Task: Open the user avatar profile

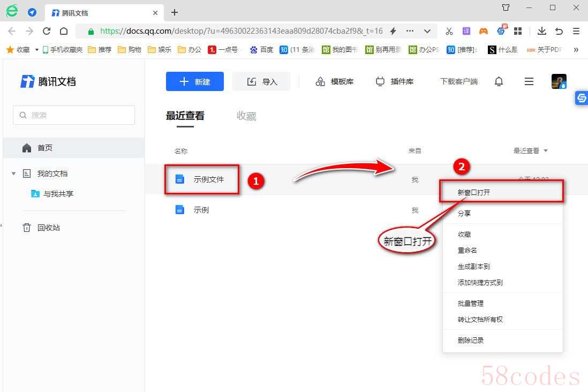Action: click(x=559, y=81)
